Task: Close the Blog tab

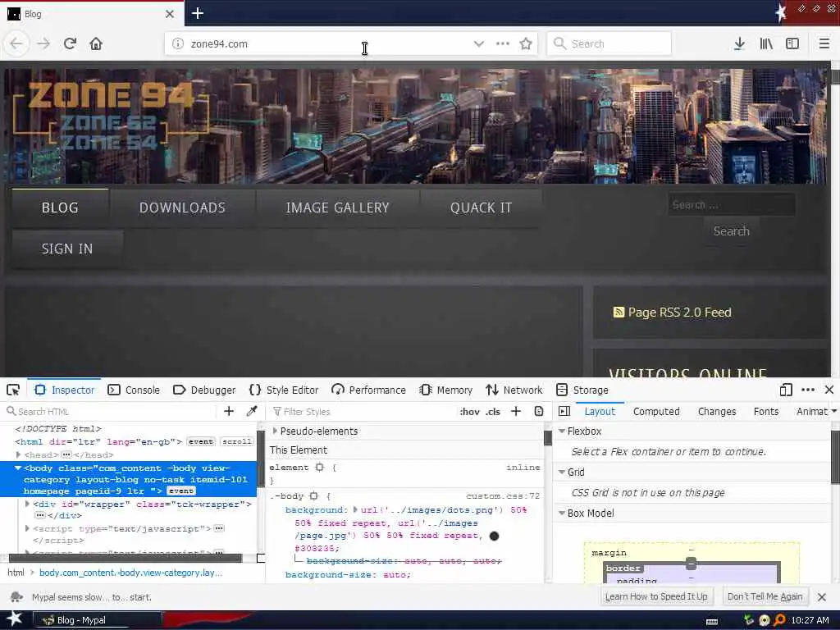Action: coord(170,14)
